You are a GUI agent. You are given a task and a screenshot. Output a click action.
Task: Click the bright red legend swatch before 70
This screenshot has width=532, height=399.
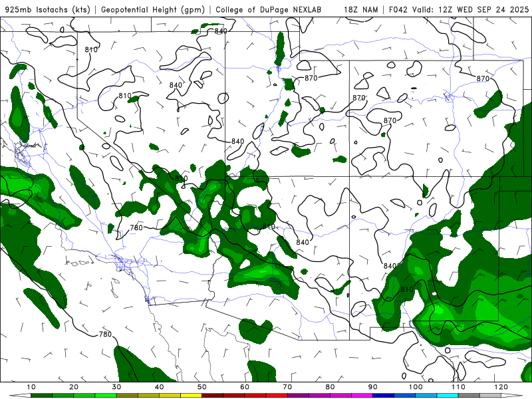tap(277, 396)
